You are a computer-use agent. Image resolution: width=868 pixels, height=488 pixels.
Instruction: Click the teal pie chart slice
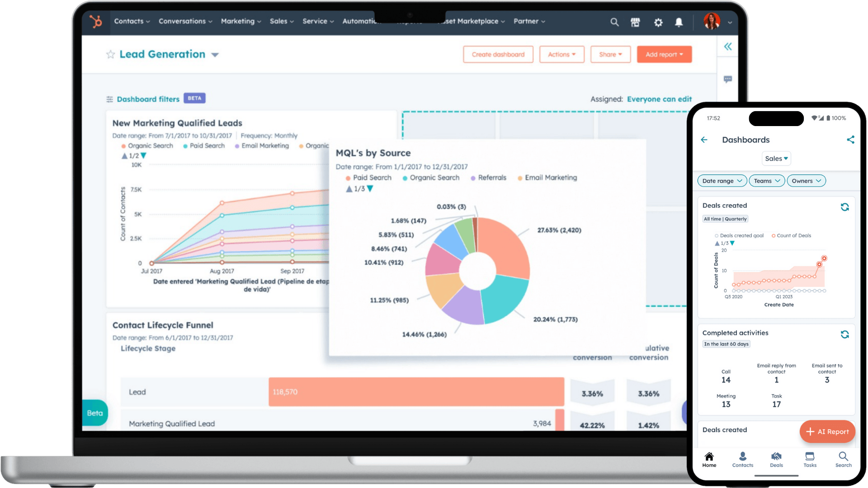click(504, 298)
